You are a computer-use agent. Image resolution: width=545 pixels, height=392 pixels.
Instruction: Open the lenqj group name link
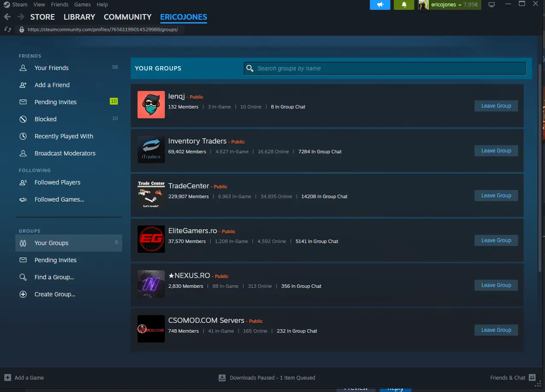click(x=176, y=97)
